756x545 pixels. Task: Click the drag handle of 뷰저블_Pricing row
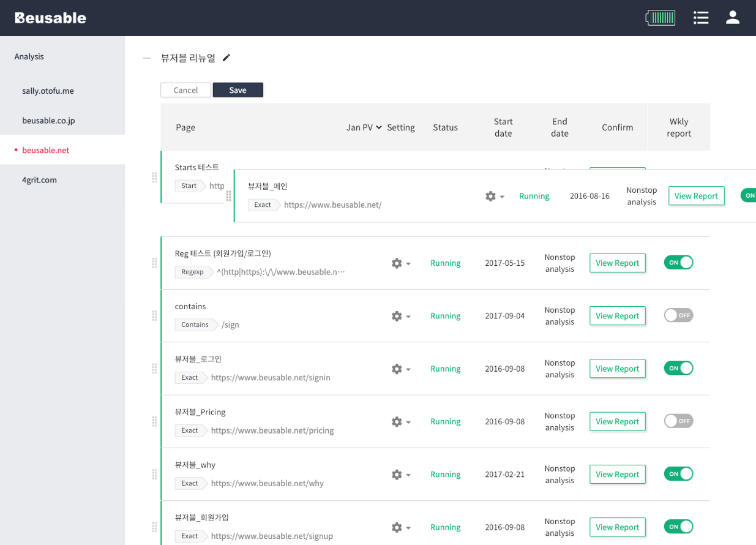click(154, 421)
